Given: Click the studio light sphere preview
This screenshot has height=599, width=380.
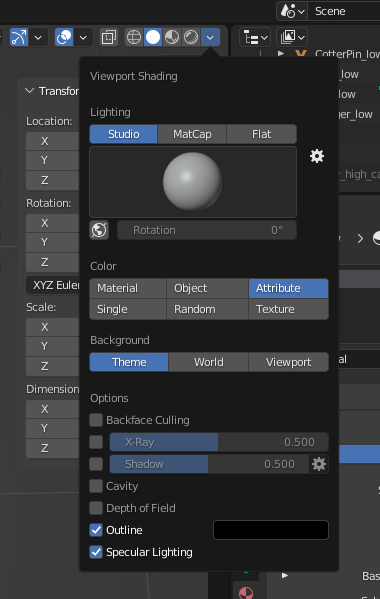Looking at the screenshot, I should coord(193,182).
